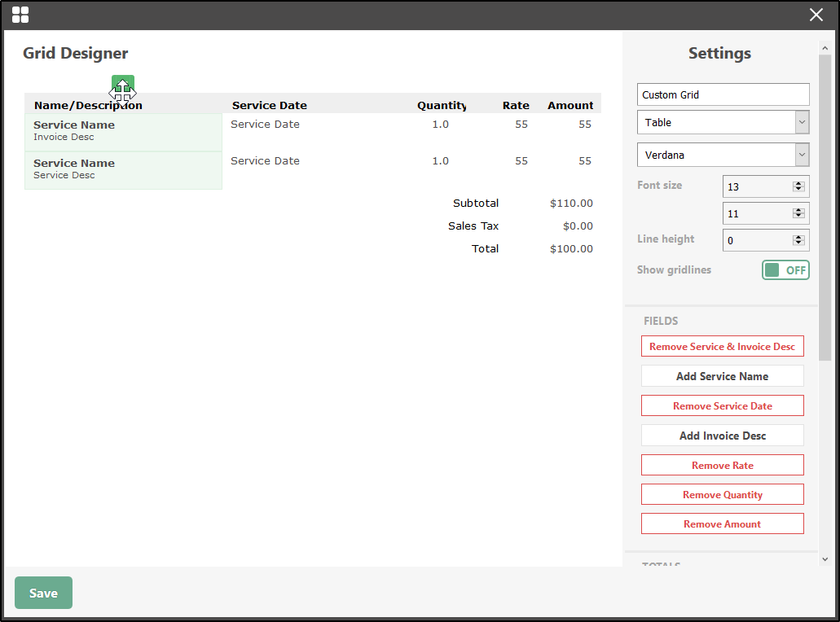
Task: Click Add Invoice Desc
Action: coord(722,436)
